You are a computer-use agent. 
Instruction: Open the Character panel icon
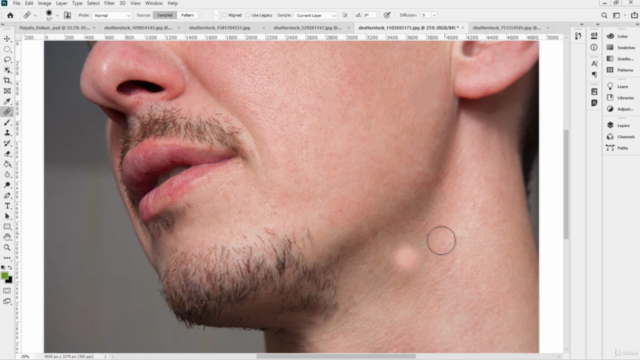pos(594,63)
